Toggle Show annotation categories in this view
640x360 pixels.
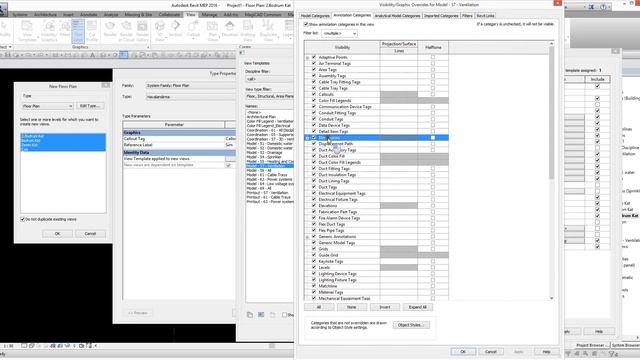[x=306, y=24]
